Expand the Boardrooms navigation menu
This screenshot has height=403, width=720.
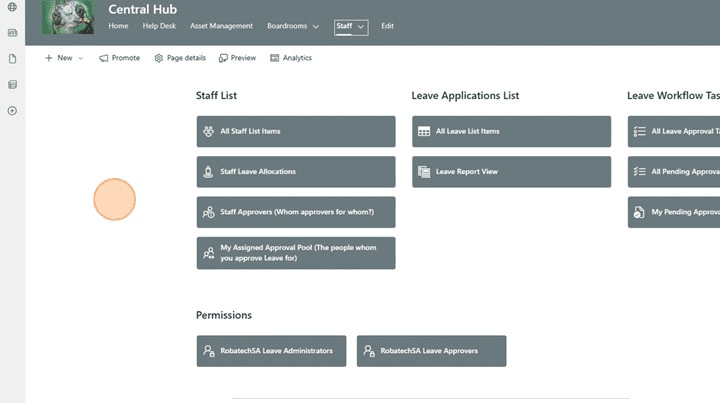click(x=315, y=26)
